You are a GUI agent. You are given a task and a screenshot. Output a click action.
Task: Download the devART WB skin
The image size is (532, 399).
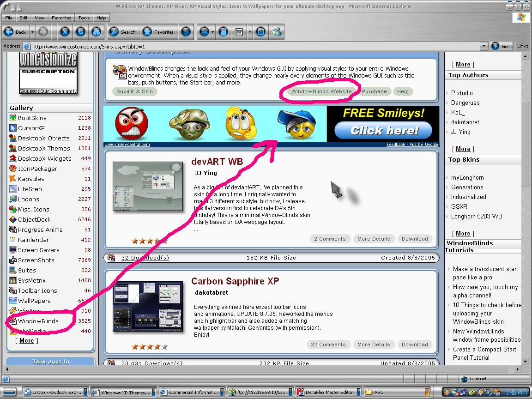(414, 239)
